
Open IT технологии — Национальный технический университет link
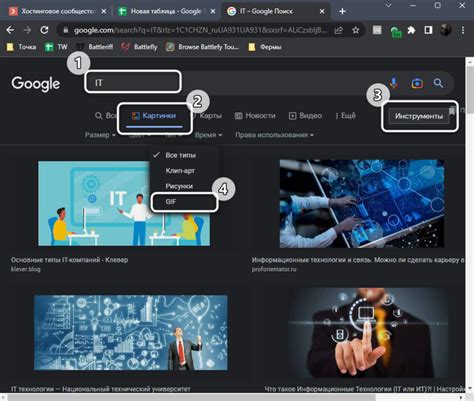101,389
